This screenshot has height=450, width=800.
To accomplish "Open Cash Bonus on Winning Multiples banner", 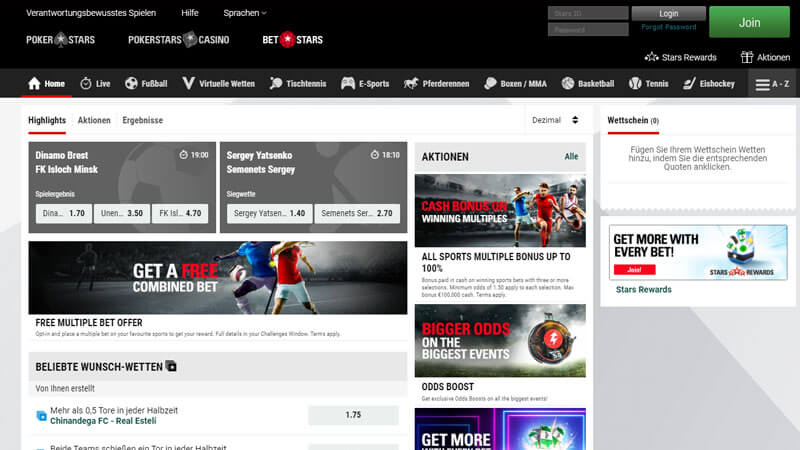I will 500,211.
